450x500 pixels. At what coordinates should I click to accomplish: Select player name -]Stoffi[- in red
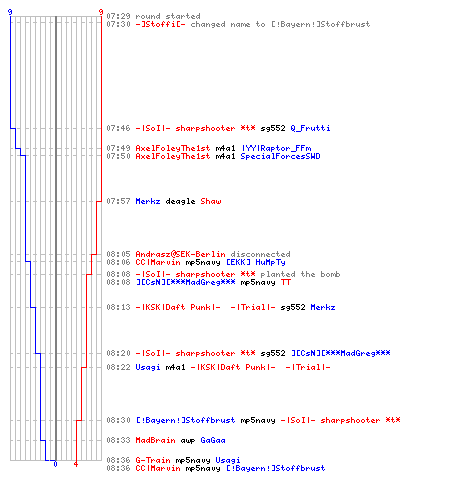coord(160,24)
